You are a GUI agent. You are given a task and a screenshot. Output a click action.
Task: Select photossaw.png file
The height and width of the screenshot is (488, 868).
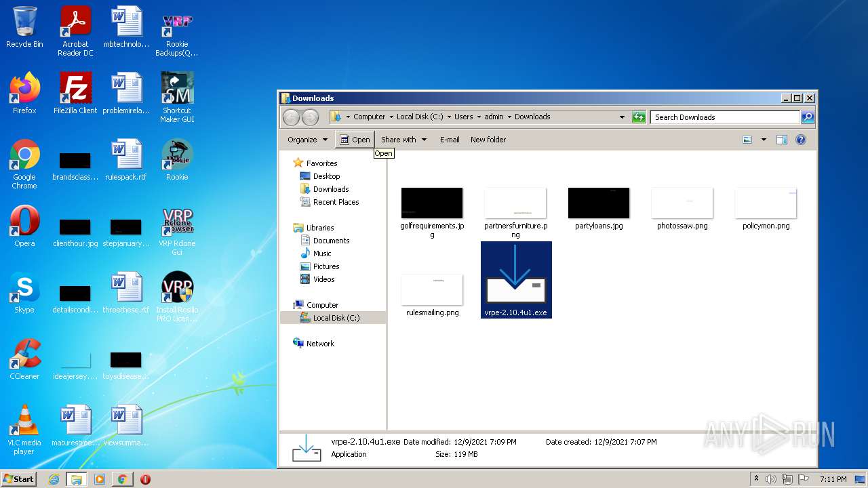tap(682, 208)
